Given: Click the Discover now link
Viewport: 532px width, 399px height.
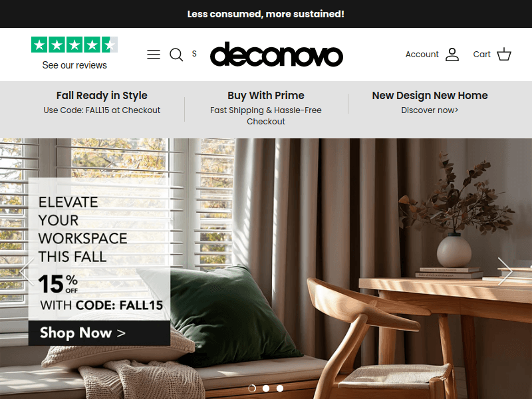Looking at the screenshot, I should click(x=430, y=110).
